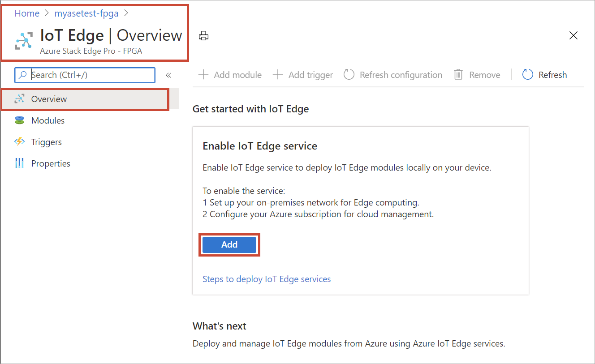
Task: Click the Modules icon in the sidebar
Action: [x=19, y=120]
